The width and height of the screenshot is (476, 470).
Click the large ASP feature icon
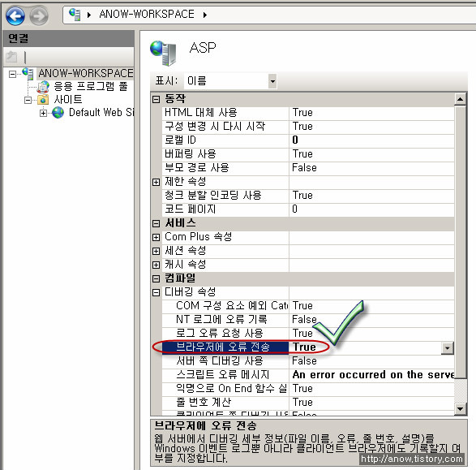click(x=163, y=53)
